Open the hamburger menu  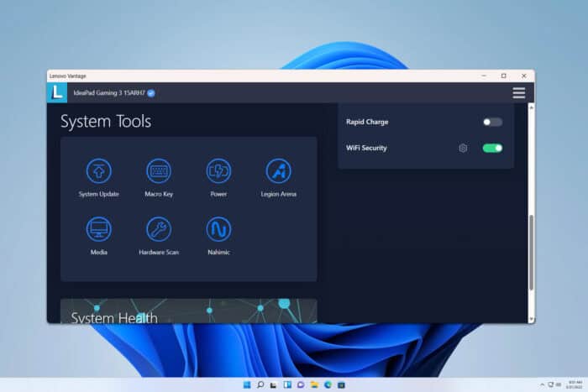tap(519, 93)
